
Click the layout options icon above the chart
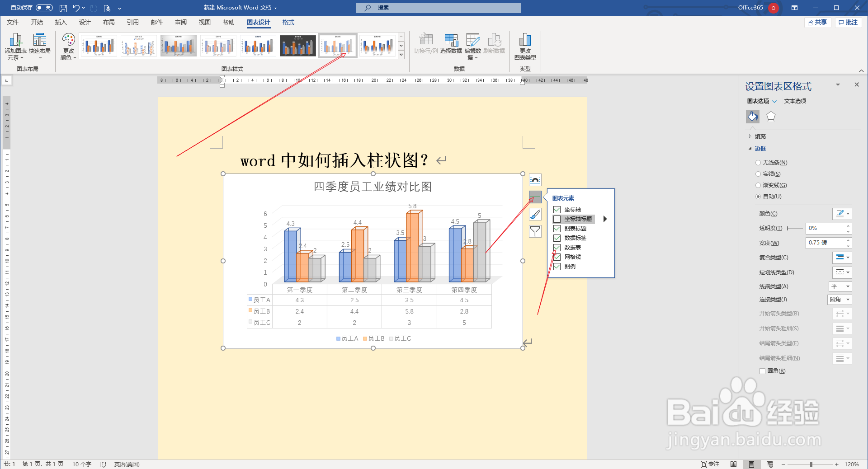tap(535, 179)
